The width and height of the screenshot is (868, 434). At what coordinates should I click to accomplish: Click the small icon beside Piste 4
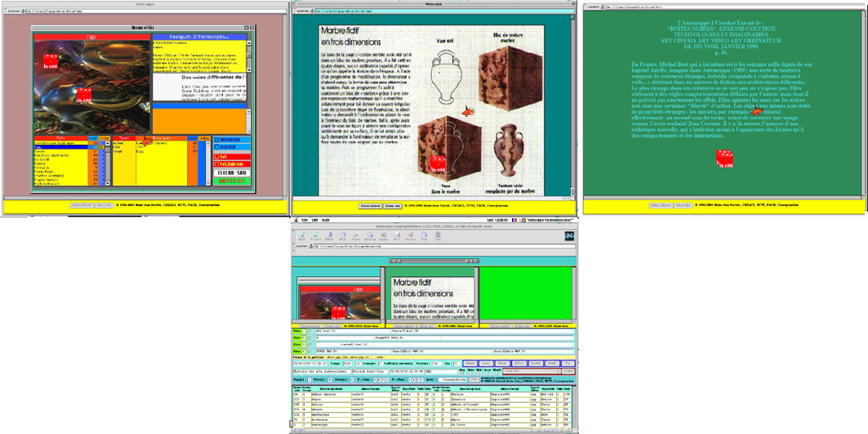[x=309, y=351]
